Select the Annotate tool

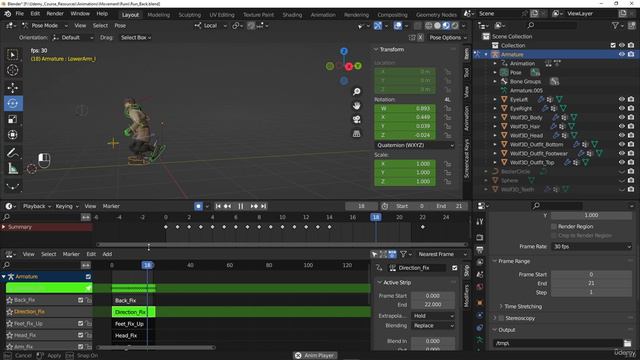point(13,153)
